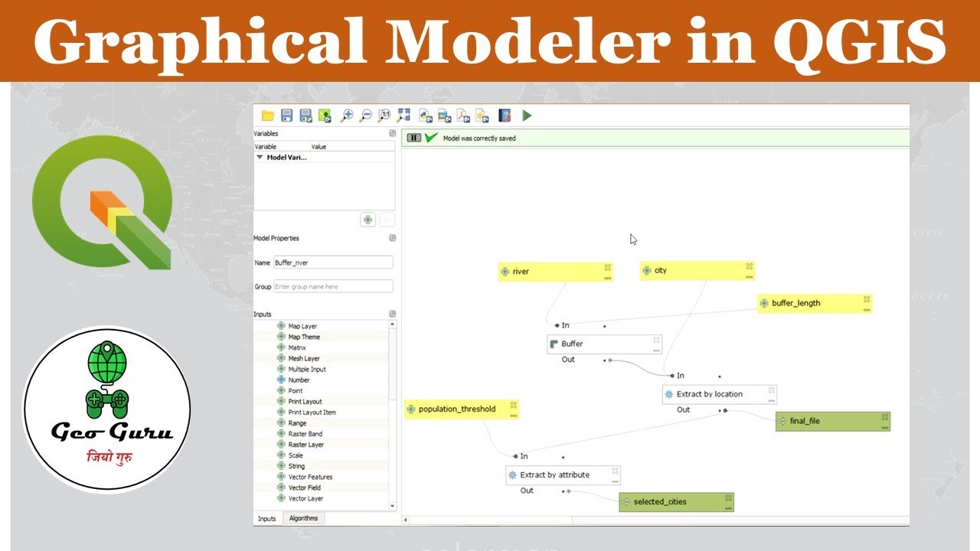Click the Group name input field
This screenshot has height=551, width=980.
333,286
